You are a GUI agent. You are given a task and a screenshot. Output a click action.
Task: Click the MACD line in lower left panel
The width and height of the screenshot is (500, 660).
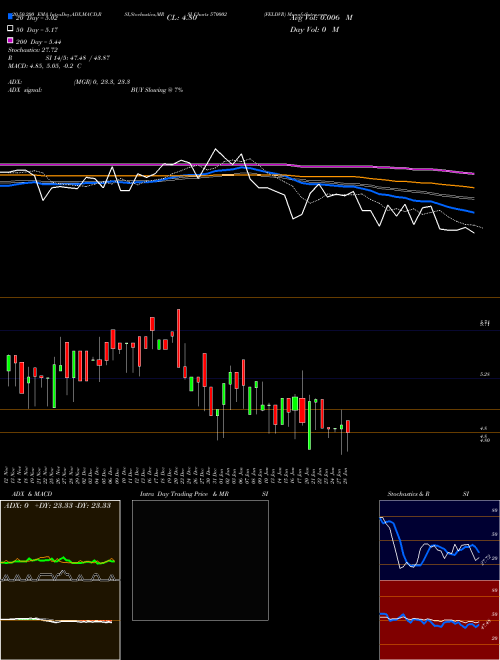tap(56, 620)
